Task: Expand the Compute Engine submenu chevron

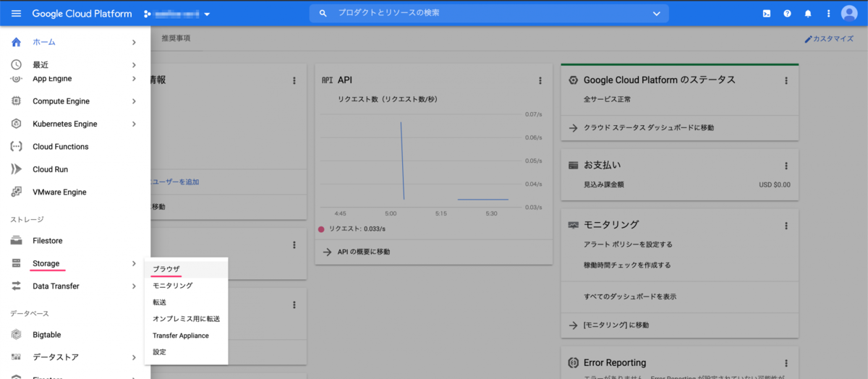Action: [x=134, y=101]
